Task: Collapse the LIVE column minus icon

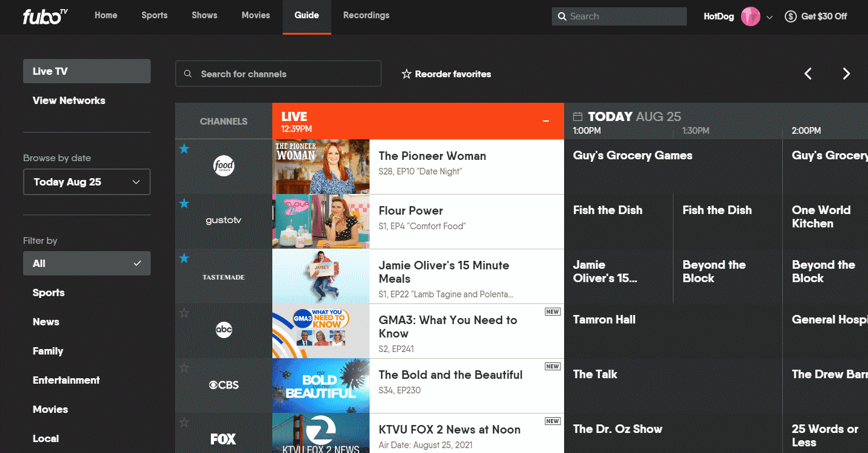Action: [x=546, y=121]
